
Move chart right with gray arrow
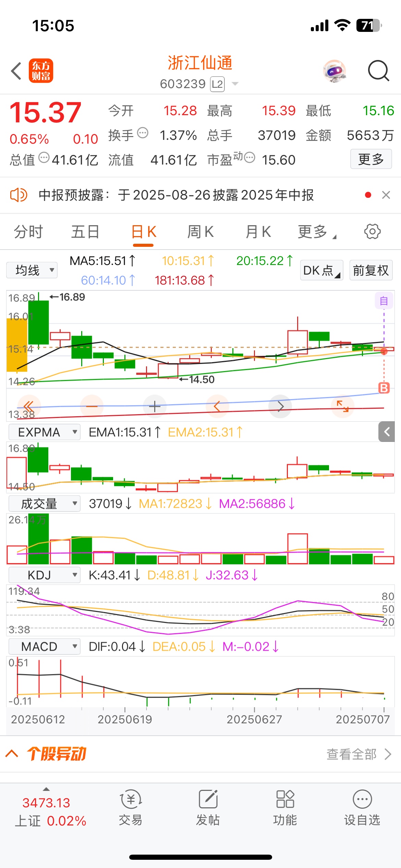280,407
